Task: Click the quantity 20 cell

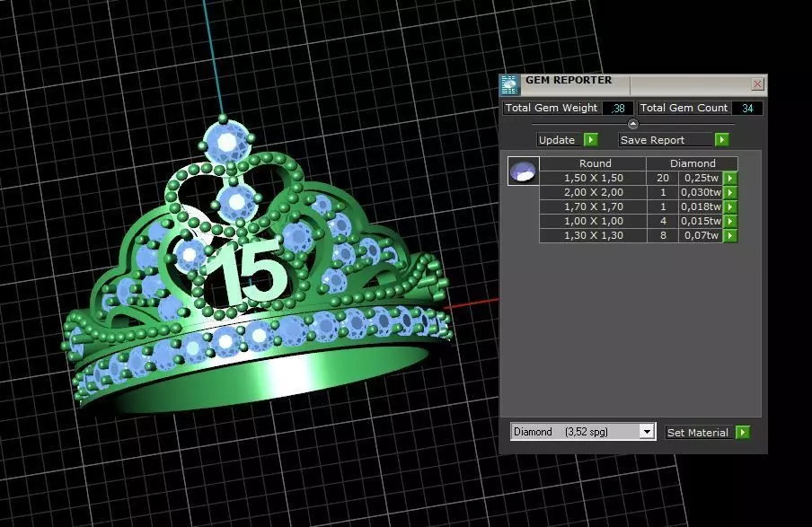Action: [x=662, y=178]
